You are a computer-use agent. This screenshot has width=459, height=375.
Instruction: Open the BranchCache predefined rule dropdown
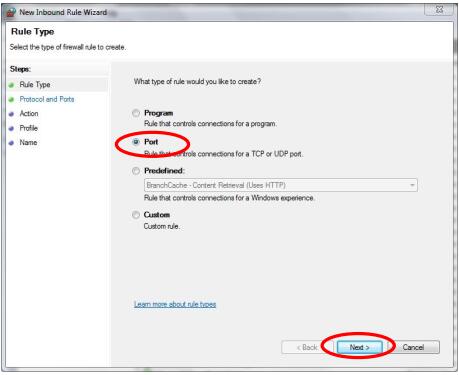tap(281, 185)
